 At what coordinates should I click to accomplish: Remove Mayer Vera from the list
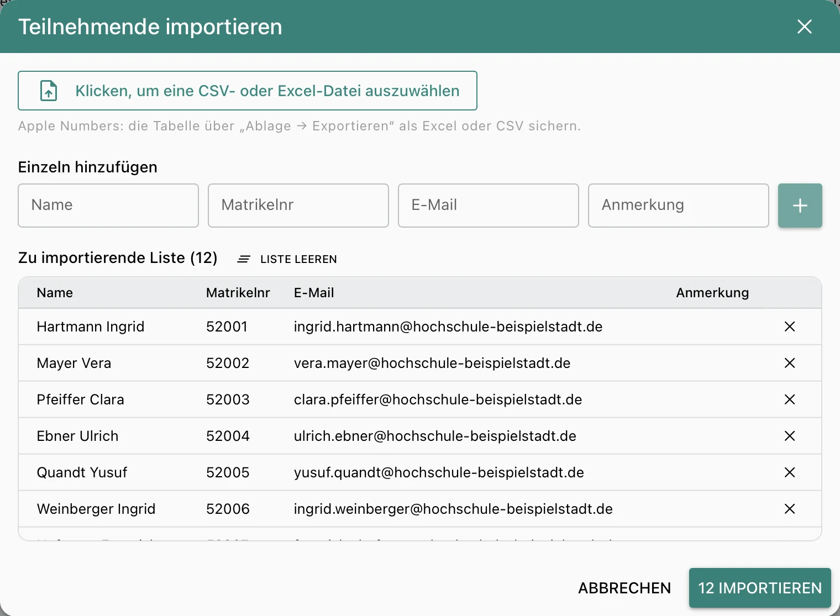(x=790, y=363)
